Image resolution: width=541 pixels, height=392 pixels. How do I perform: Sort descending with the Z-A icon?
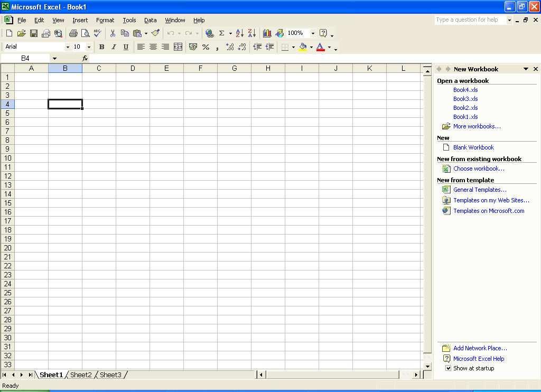[252, 33]
